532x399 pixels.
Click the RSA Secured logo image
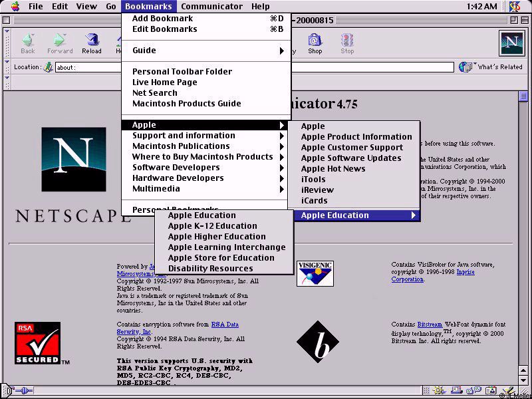point(38,343)
